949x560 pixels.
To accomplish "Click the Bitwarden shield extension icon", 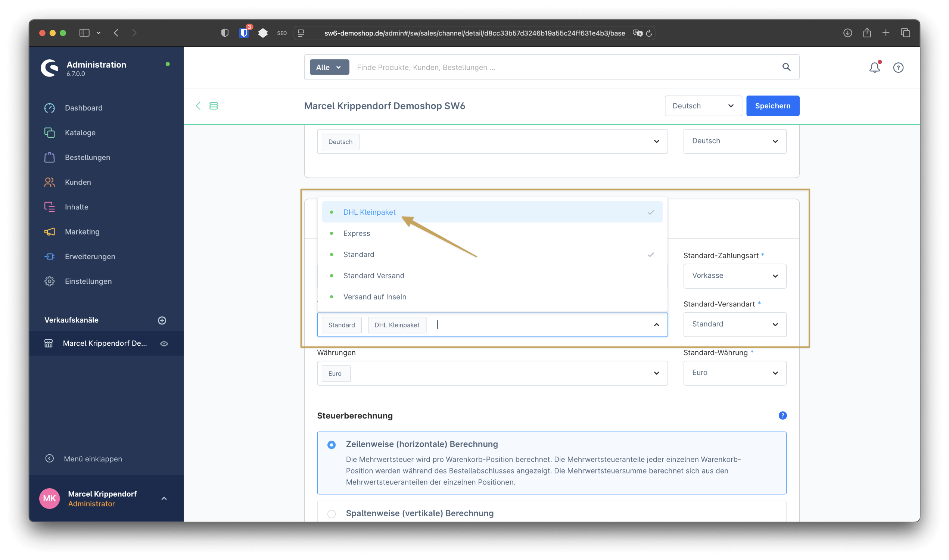I will coord(244,33).
